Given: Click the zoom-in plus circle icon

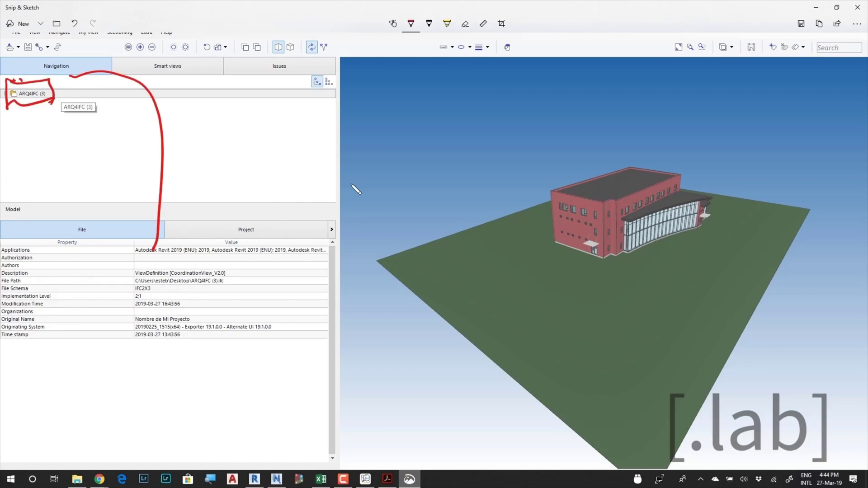Looking at the screenshot, I should (x=140, y=47).
